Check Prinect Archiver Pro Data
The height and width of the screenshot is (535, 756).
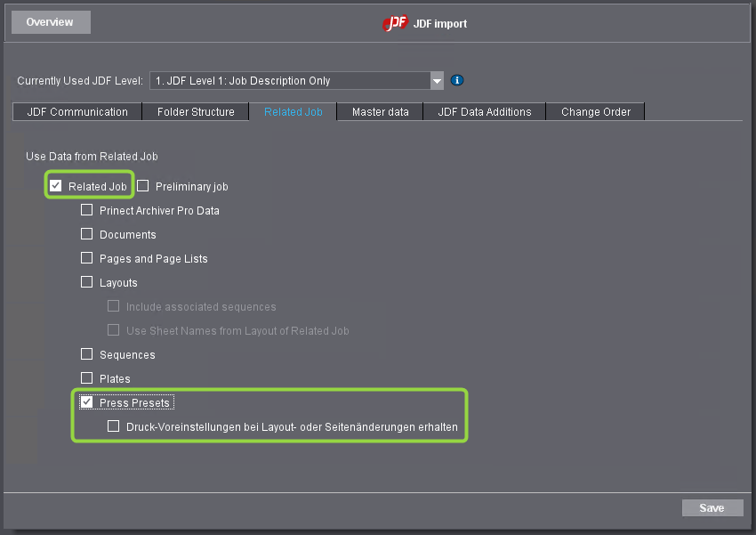click(x=86, y=210)
